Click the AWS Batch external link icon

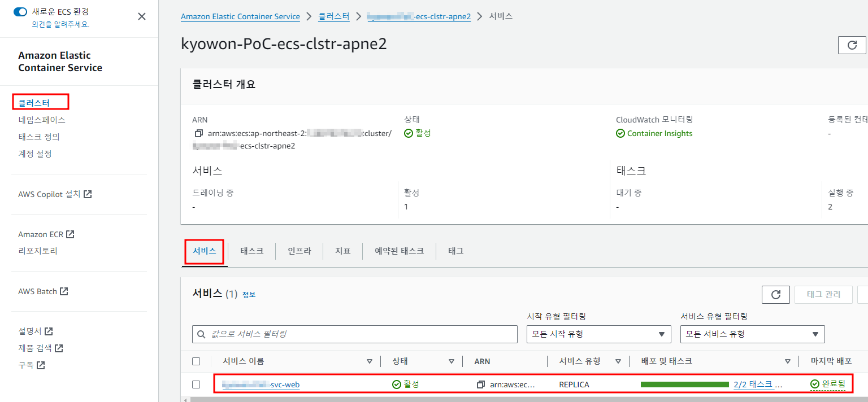[64, 291]
